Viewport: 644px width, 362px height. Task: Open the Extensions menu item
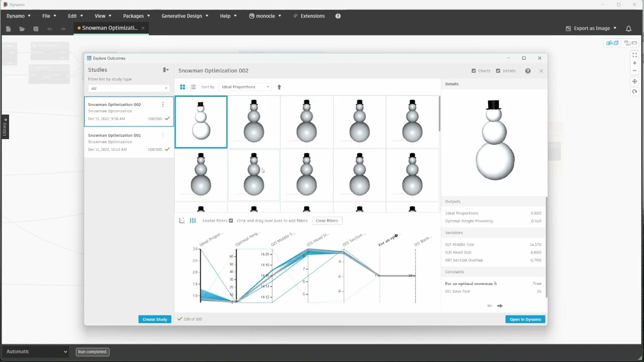tap(309, 16)
